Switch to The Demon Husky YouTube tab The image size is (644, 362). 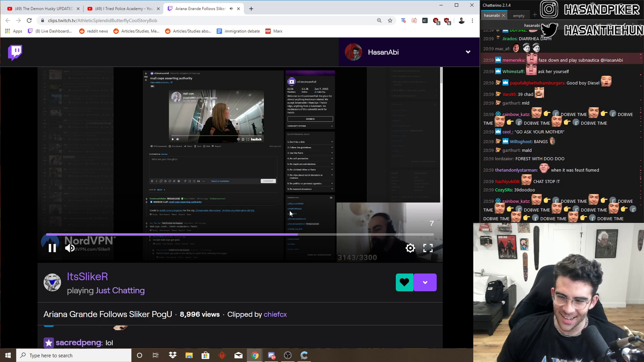[43, 8]
